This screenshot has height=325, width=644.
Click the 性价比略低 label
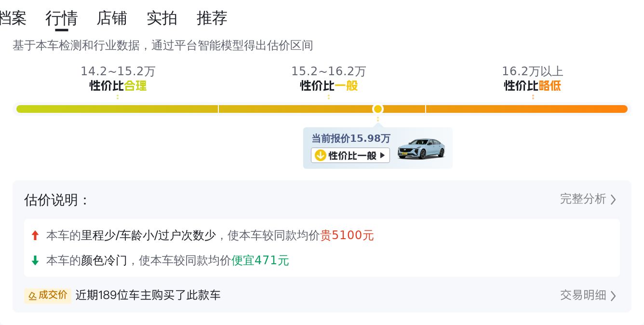pyautogui.click(x=533, y=86)
